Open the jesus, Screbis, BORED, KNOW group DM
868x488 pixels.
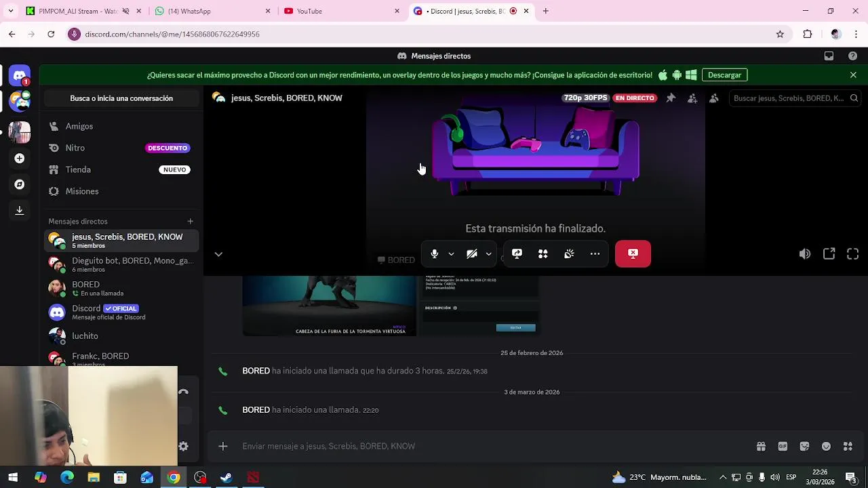121,241
